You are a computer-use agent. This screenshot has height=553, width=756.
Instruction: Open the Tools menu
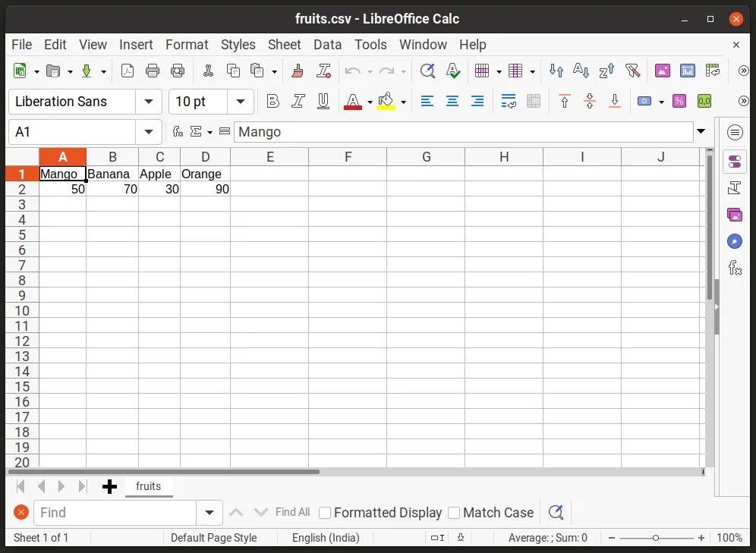[370, 44]
